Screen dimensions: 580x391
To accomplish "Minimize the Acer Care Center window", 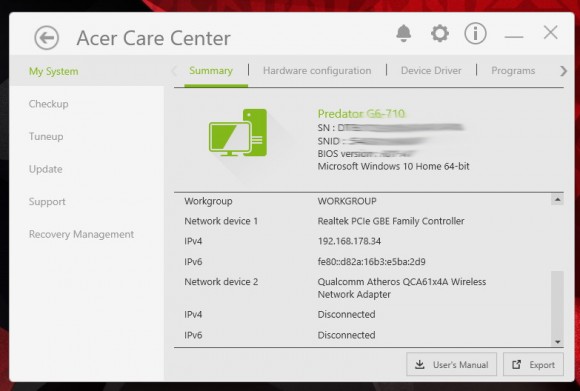I will point(514,37).
